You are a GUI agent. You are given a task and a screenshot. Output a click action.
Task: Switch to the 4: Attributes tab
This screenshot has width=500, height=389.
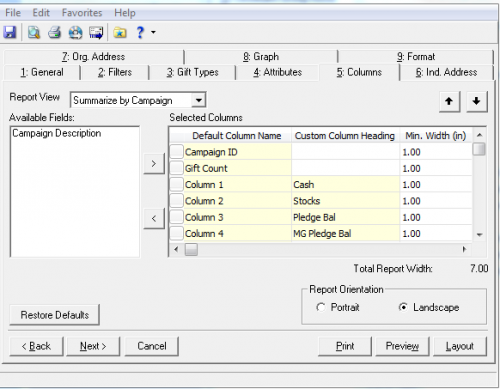[x=277, y=72]
